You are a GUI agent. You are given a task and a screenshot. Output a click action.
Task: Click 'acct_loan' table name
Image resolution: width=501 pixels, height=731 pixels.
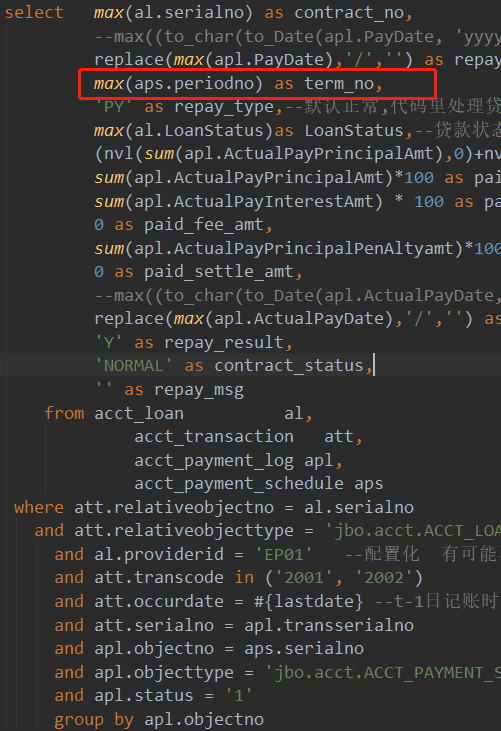pos(139,414)
